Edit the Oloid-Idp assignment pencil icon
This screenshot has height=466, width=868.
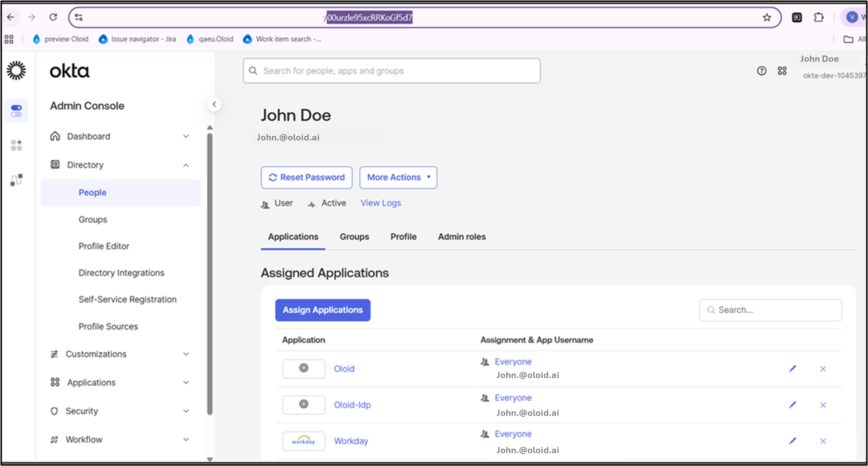(792, 405)
